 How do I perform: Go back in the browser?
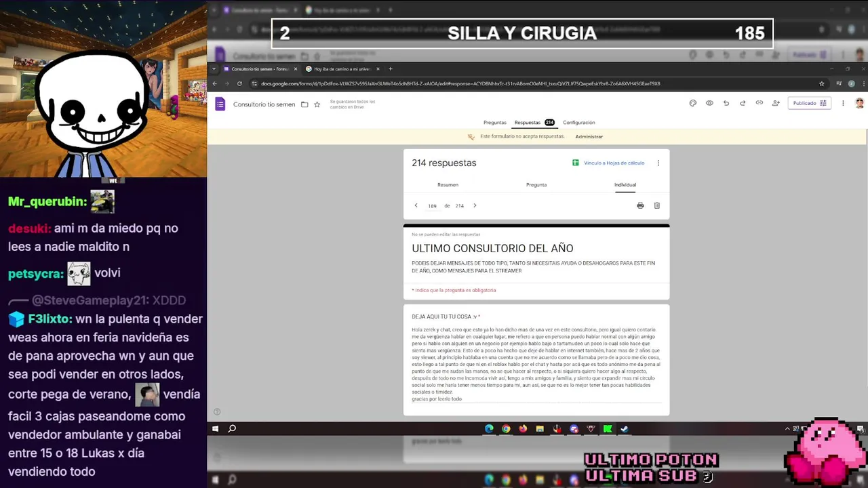[215, 83]
